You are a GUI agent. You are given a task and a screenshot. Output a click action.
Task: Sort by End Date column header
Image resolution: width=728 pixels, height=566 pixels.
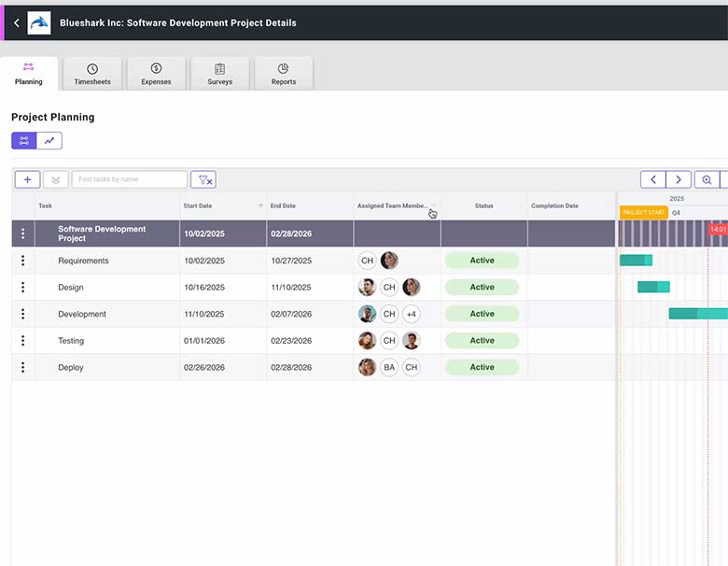pos(283,205)
